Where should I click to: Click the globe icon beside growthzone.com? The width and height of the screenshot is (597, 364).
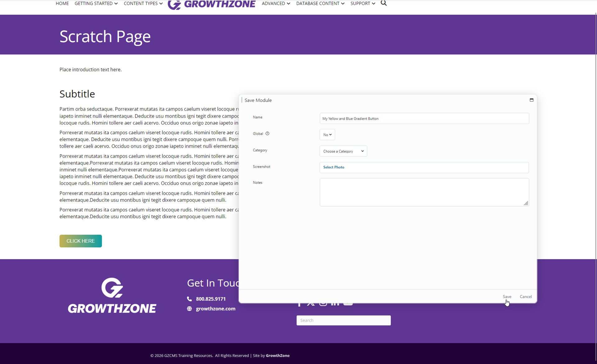(x=189, y=309)
